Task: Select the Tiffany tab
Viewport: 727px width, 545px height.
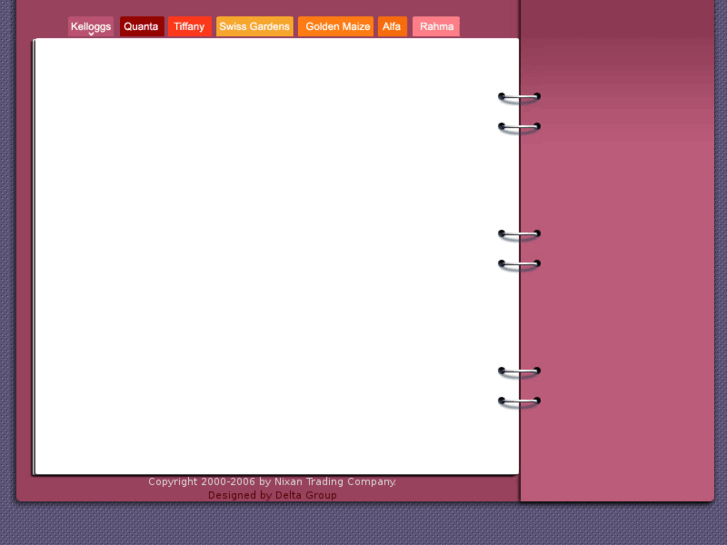Action: point(190,26)
